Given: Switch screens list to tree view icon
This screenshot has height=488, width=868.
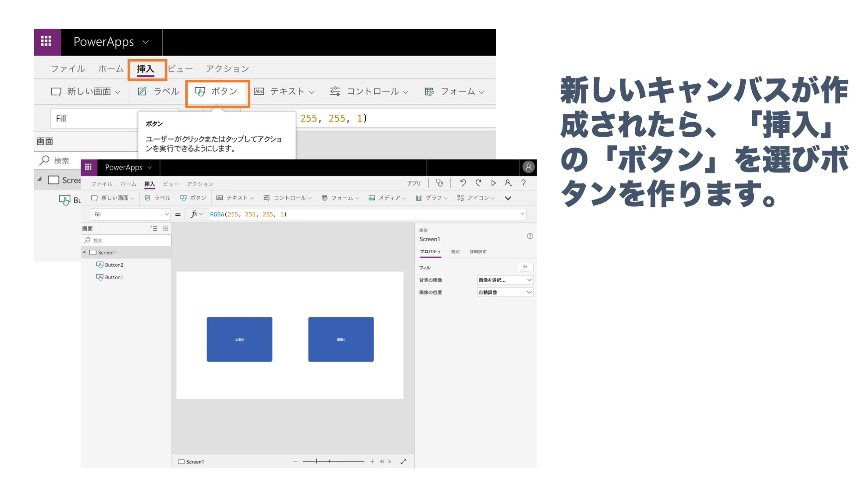Looking at the screenshot, I should [154, 228].
